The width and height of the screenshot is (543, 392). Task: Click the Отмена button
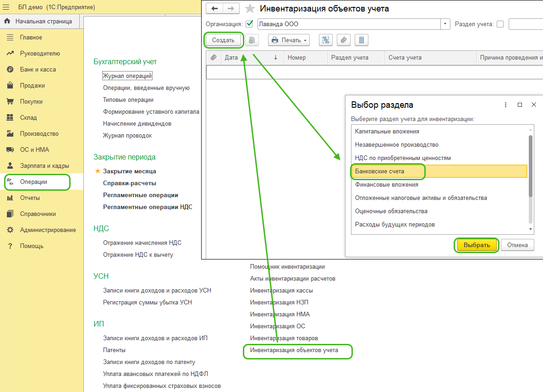517,245
